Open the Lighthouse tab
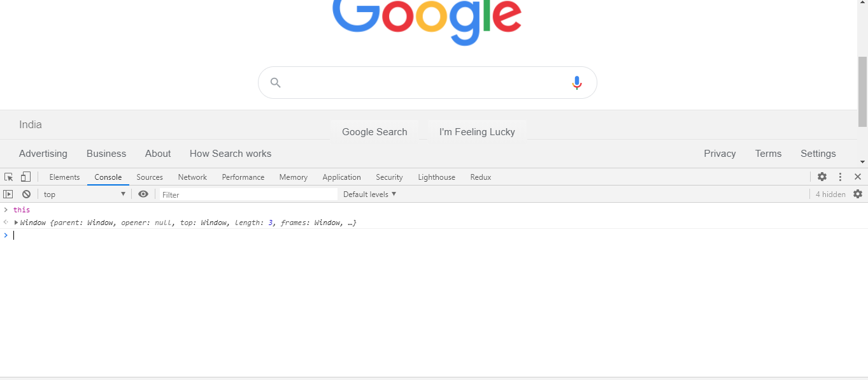868x380 pixels. click(437, 177)
